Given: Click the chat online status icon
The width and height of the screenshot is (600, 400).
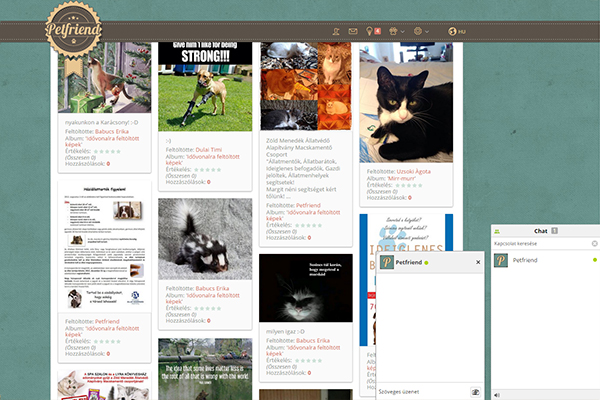Looking at the screenshot, I should pyautogui.click(x=497, y=231).
